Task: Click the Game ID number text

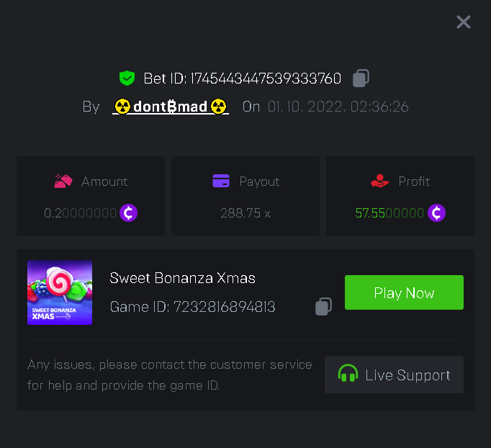Action: [x=224, y=307]
